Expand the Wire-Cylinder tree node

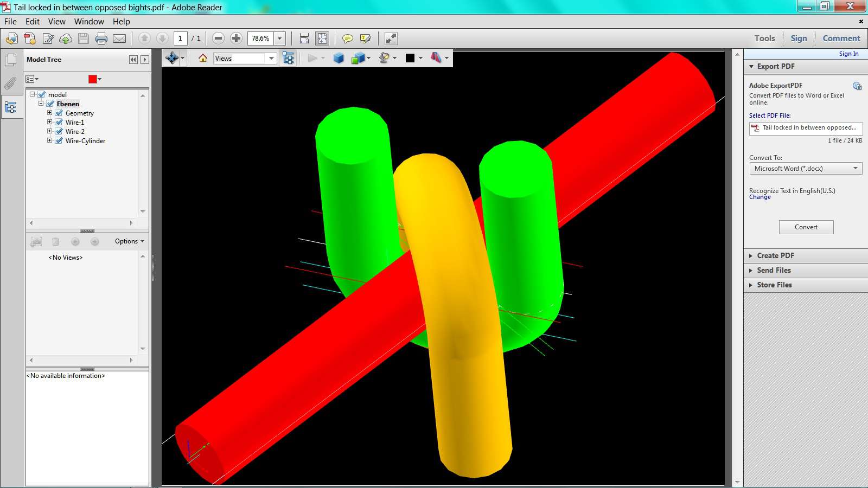[x=49, y=140]
